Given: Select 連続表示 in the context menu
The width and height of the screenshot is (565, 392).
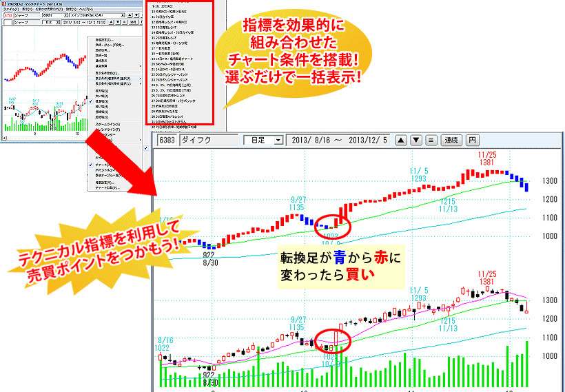Looking at the screenshot, I should point(101,61).
